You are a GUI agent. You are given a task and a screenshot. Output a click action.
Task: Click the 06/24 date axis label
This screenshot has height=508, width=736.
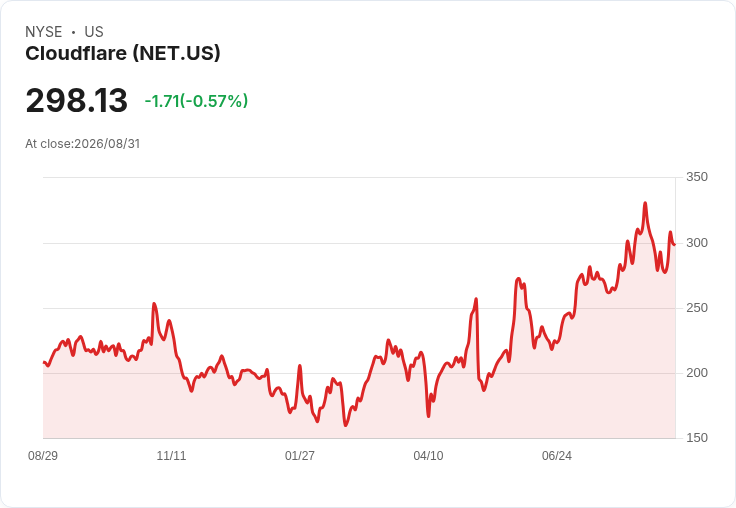click(557, 455)
